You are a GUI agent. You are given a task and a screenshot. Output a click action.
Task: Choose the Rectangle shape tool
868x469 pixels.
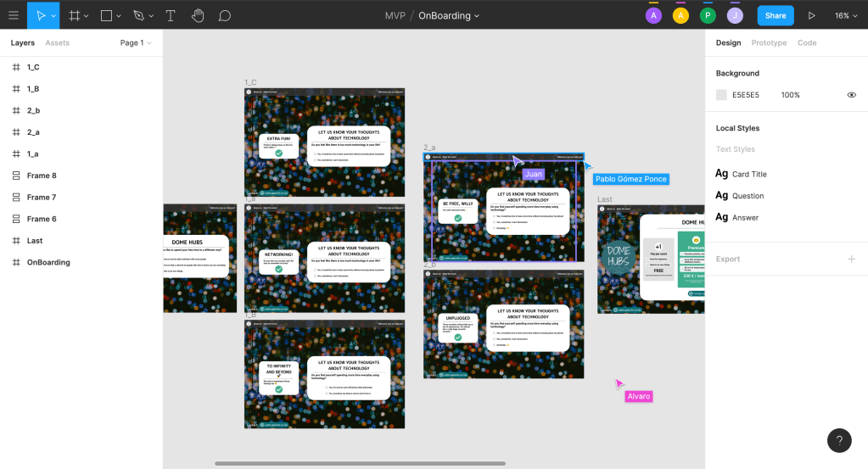(106, 15)
